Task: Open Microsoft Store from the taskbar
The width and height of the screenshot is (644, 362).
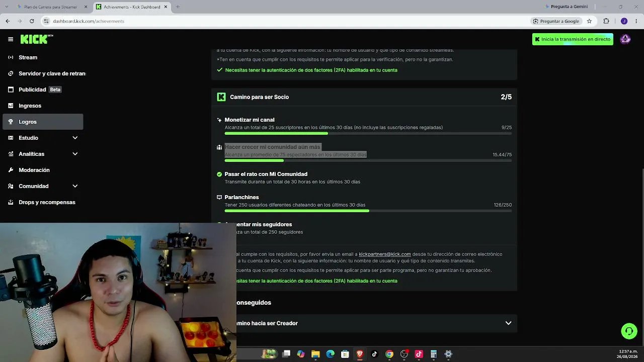Action: coord(345,354)
